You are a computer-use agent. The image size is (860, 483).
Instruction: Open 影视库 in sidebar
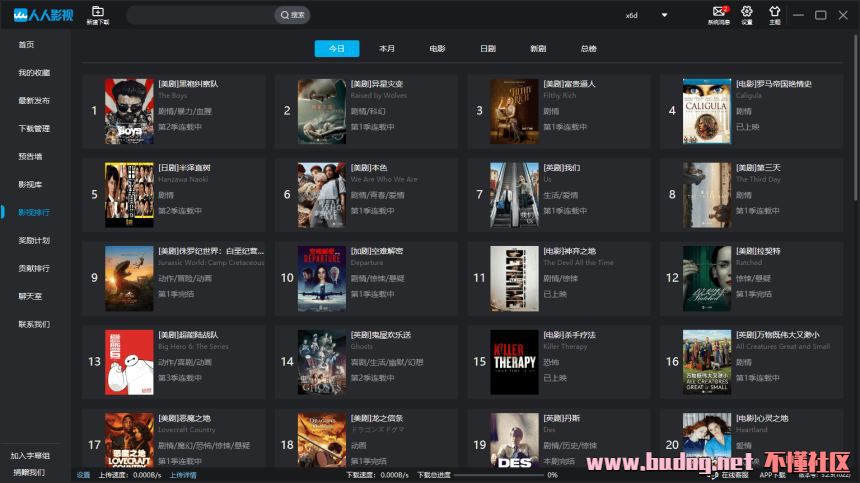coord(30,184)
